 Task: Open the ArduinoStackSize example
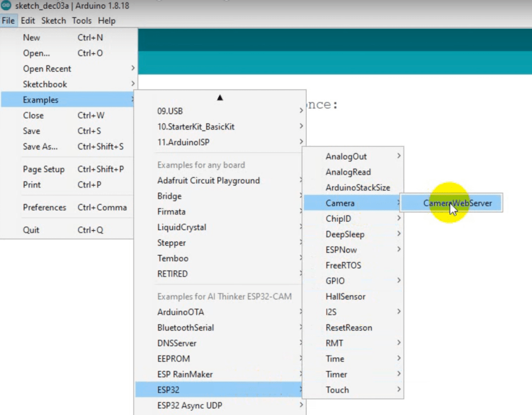(353, 188)
